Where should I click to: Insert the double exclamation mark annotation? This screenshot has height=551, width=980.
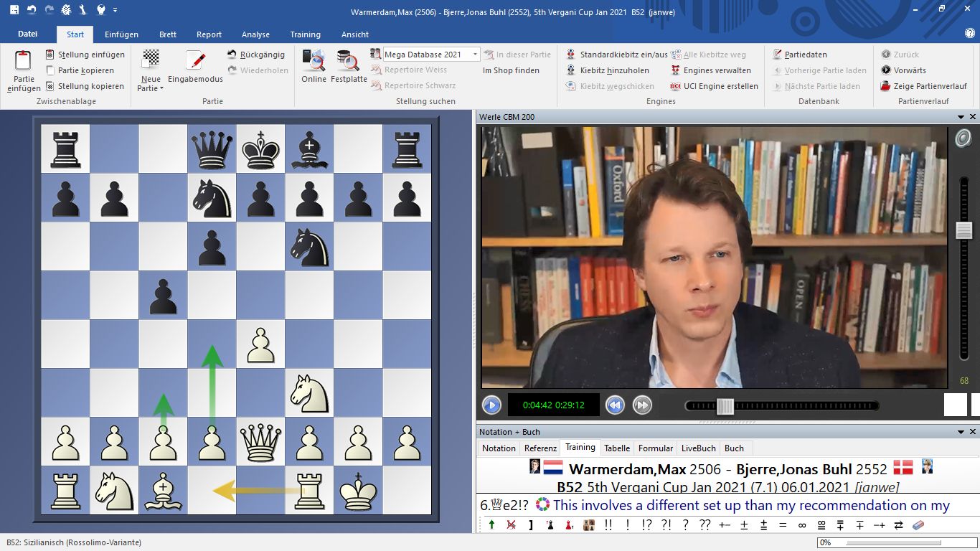pos(608,525)
